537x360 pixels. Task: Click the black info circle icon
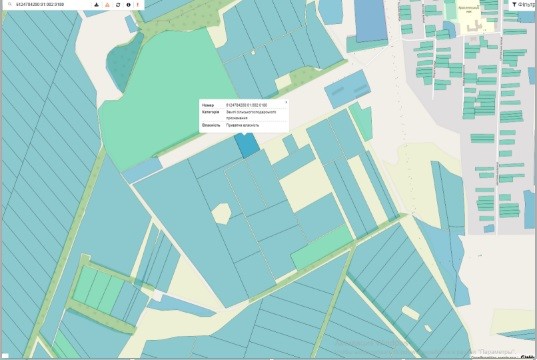tap(128, 5)
